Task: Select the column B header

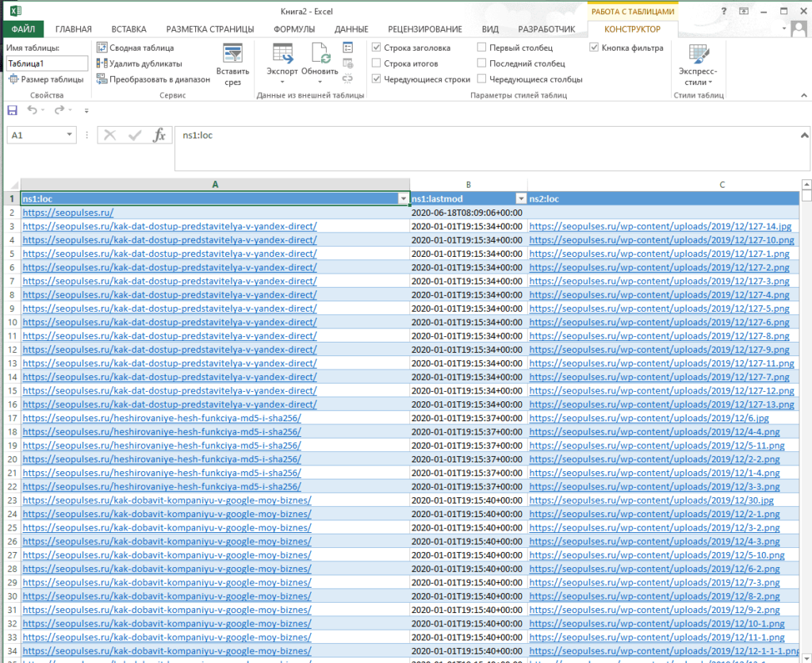Action: [x=469, y=184]
